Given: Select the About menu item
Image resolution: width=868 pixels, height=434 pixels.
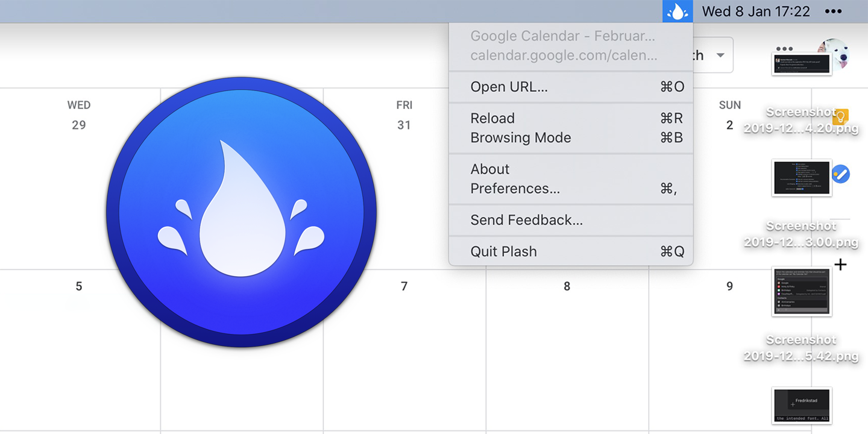Looking at the screenshot, I should click(x=489, y=169).
